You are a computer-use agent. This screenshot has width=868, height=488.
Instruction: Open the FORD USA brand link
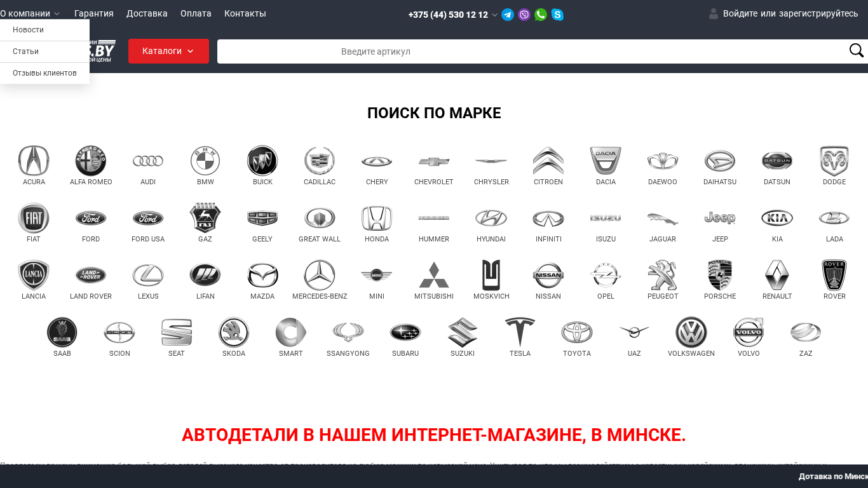[148, 239]
